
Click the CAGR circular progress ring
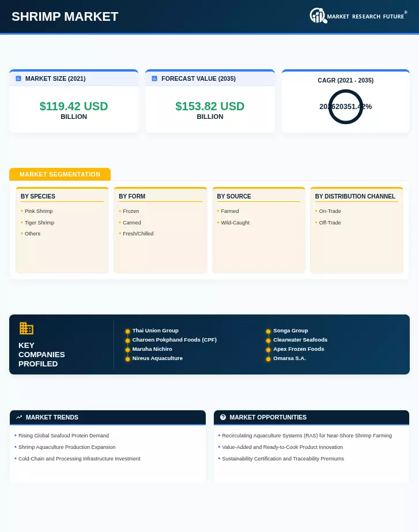point(345,107)
